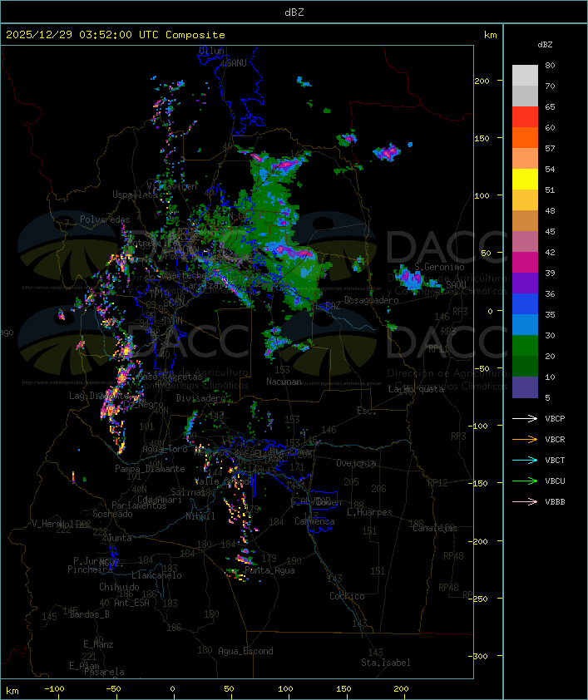Click the -250 vertical axis label

[477, 599]
